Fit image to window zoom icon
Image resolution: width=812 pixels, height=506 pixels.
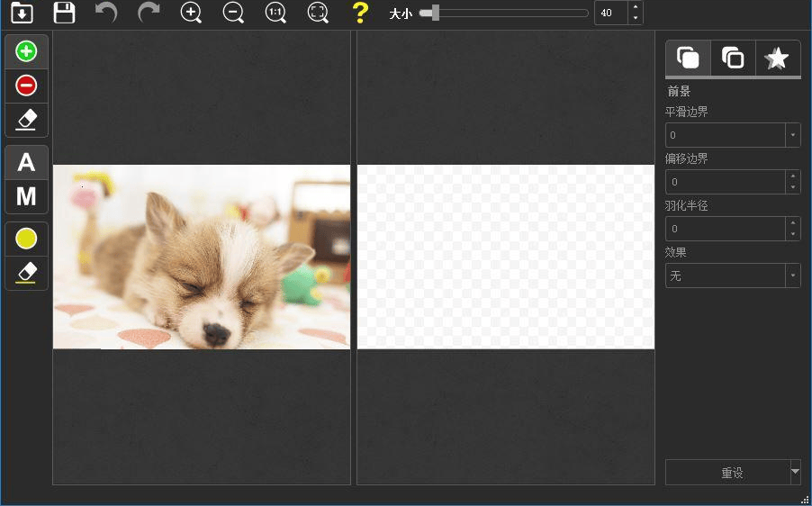coord(318,13)
